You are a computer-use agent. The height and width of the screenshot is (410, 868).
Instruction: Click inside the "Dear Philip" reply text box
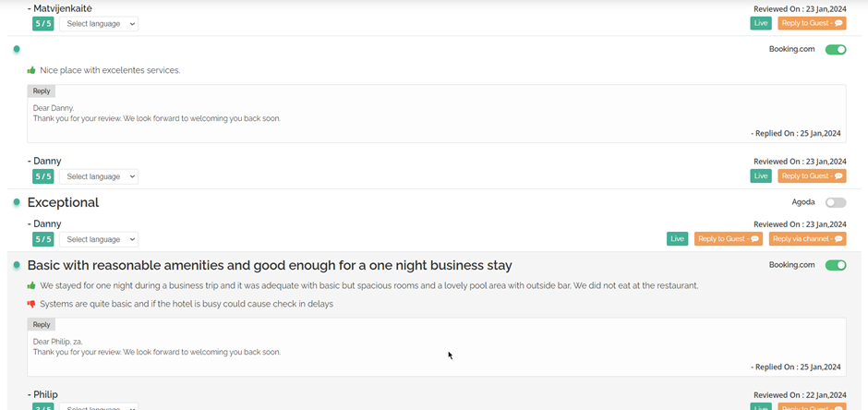click(x=369, y=351)
